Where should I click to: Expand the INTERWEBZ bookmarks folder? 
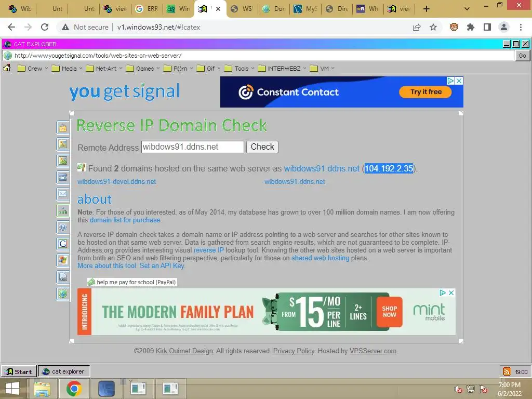(x=282, y=69)
